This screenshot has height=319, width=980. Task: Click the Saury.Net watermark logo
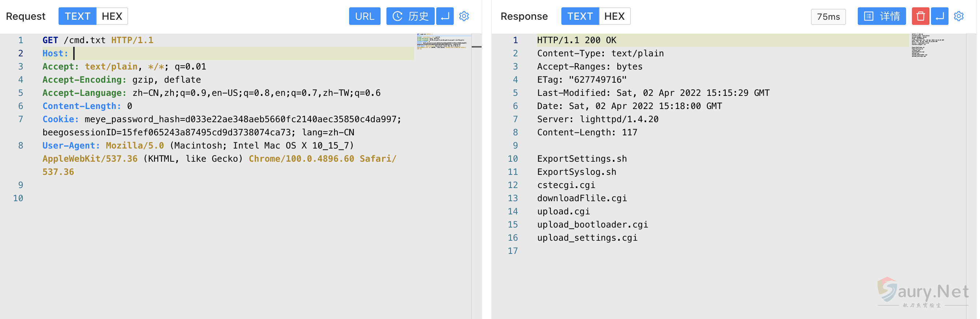[x=923, y=292]
